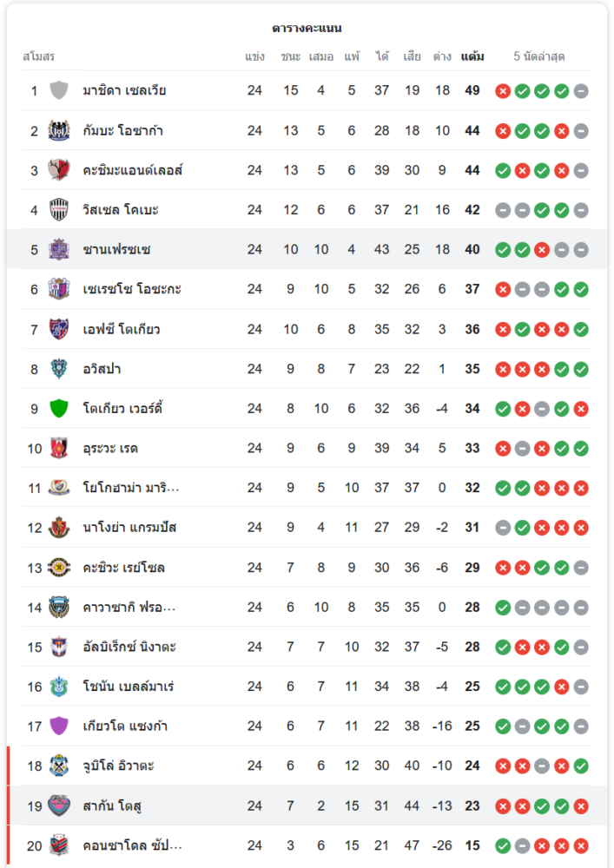Click the อุระวะ เรด club crest
Screen dimensions: 614x868
[x=59, y=448]
